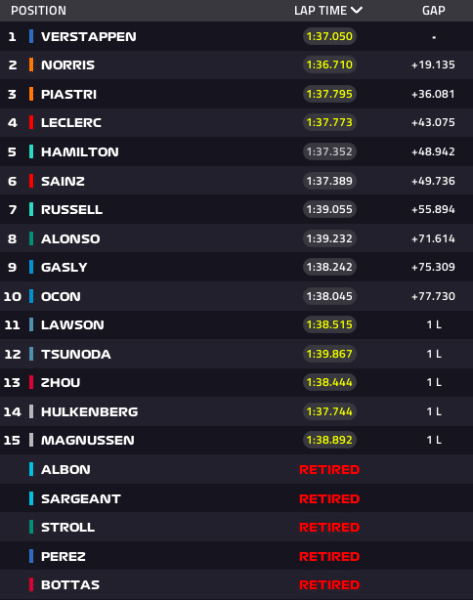Click Norris's orange team color bar
The image size is (473, 600).
click(31, 65)
